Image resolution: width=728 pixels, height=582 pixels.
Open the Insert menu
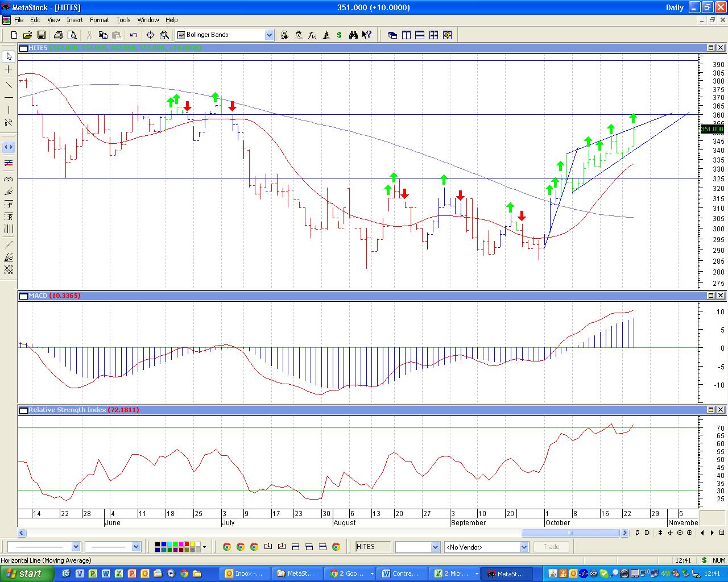(x=75, y=20)
